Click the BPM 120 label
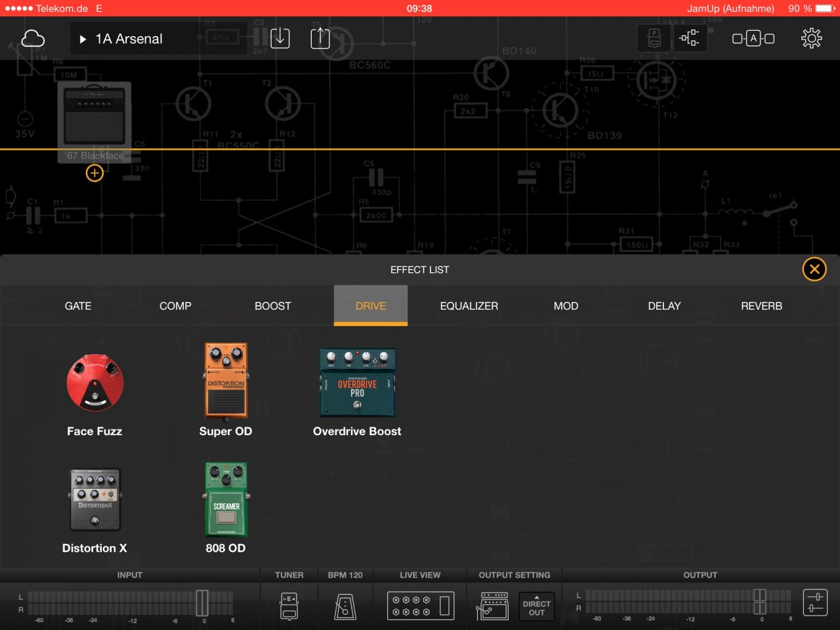 [345, 575]
